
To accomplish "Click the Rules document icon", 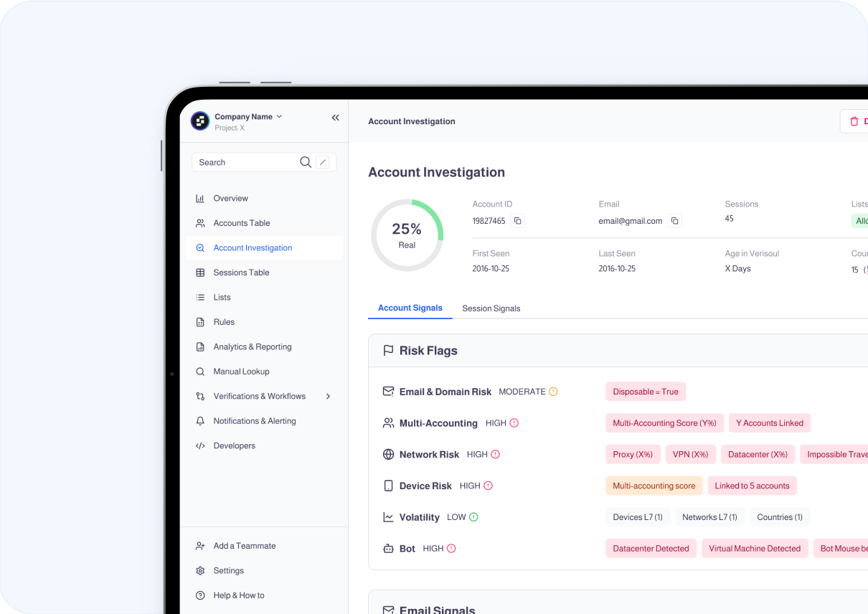I will tap(200, 322).
